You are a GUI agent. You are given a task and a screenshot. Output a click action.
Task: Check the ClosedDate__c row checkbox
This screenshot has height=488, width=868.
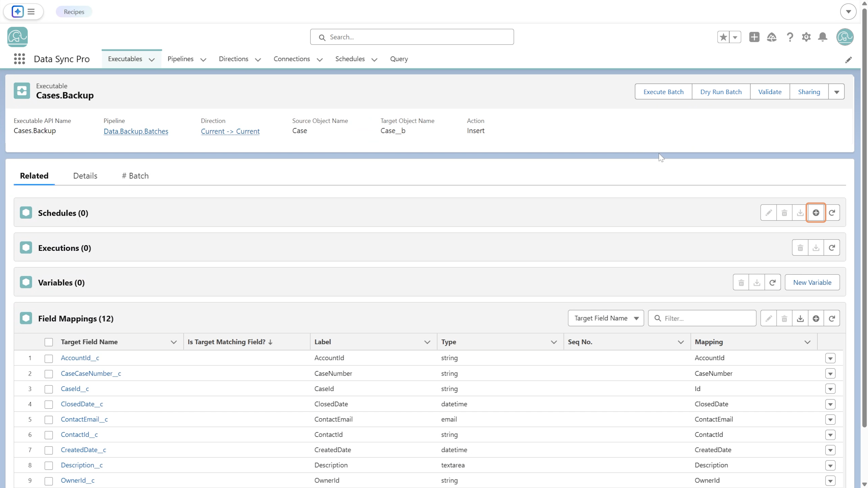tap(49, 404)
